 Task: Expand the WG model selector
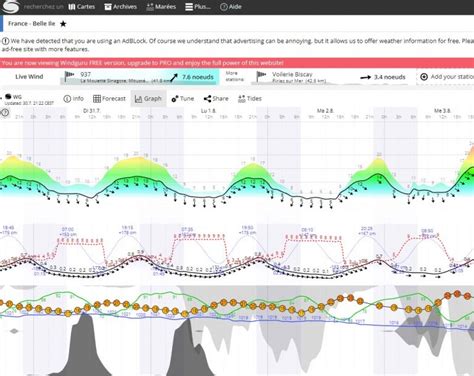point(13,97)
